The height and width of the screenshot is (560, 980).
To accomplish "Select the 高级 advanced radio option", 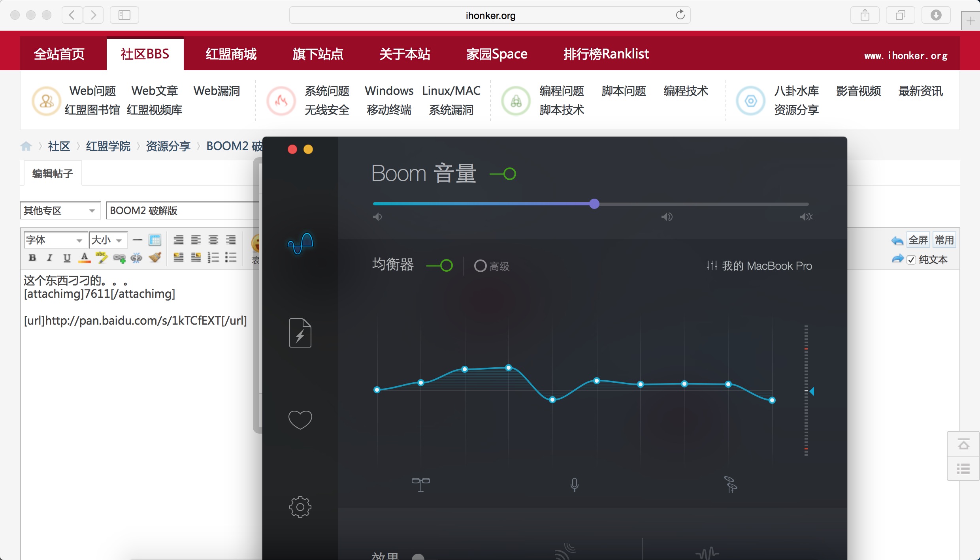I will pos(480,266).
